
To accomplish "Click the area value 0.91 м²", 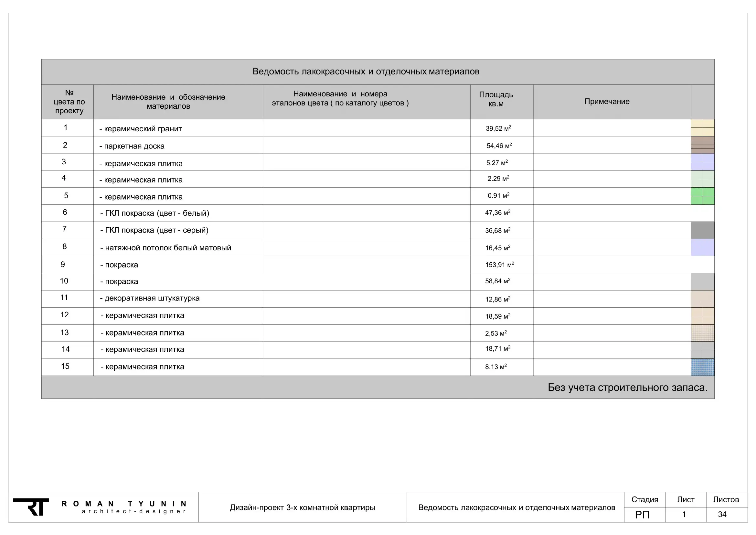I will coord(498,195).
